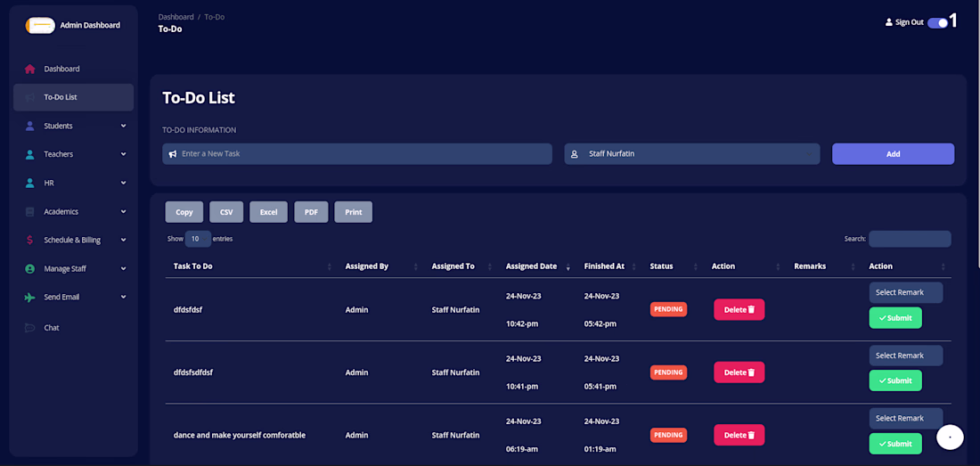Expand the Manage Staff chevron

(x=123, y=268)
